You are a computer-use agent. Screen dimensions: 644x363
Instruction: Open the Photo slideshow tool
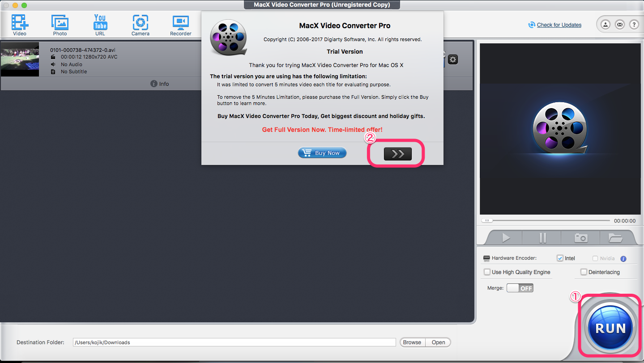coord(60,25)
